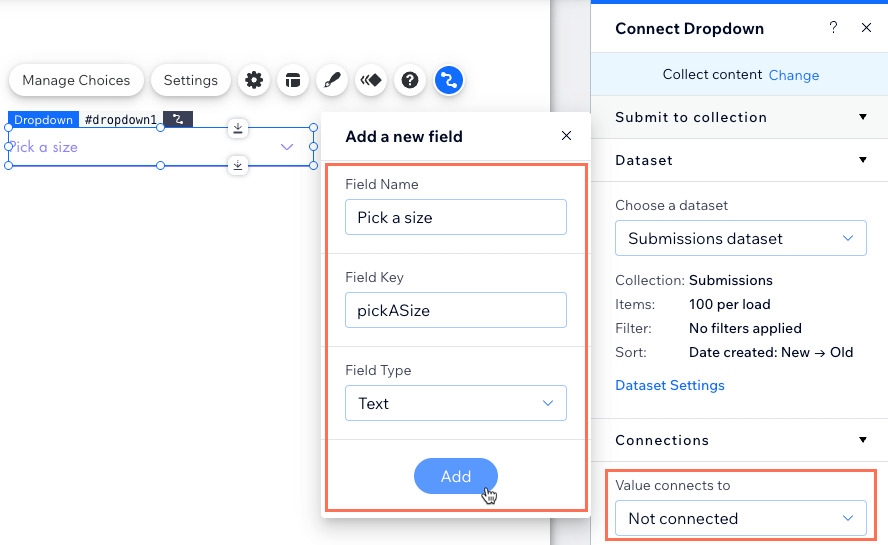Click the Add button
This screenshot has width=888, height=545.
(x=456, y=476)
